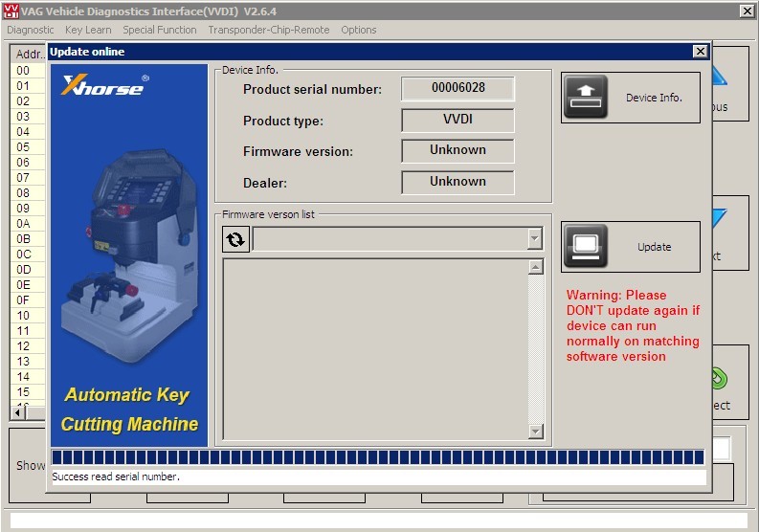
Task: Select address row 05
Action: 28,147
